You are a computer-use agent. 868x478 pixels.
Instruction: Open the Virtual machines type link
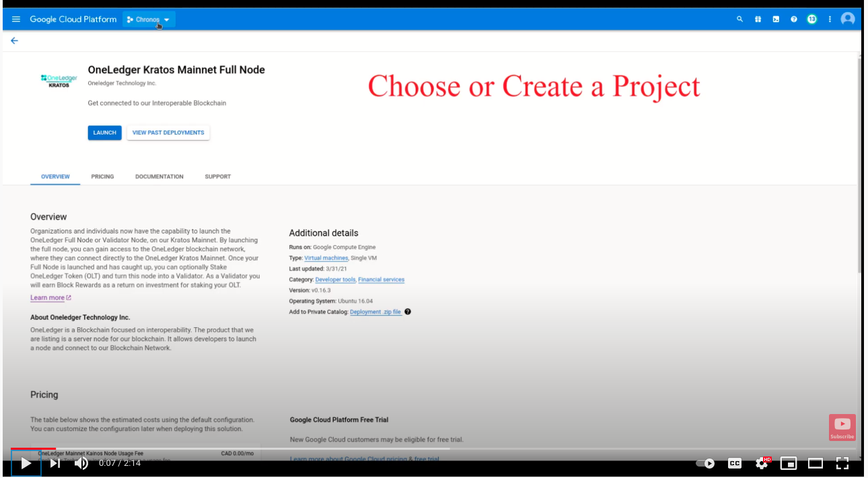tap(326, 258)
